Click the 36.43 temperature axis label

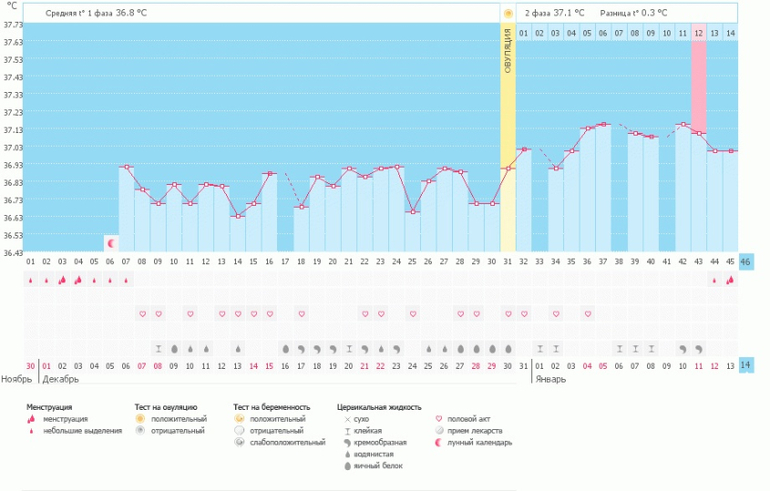point(12,252)
